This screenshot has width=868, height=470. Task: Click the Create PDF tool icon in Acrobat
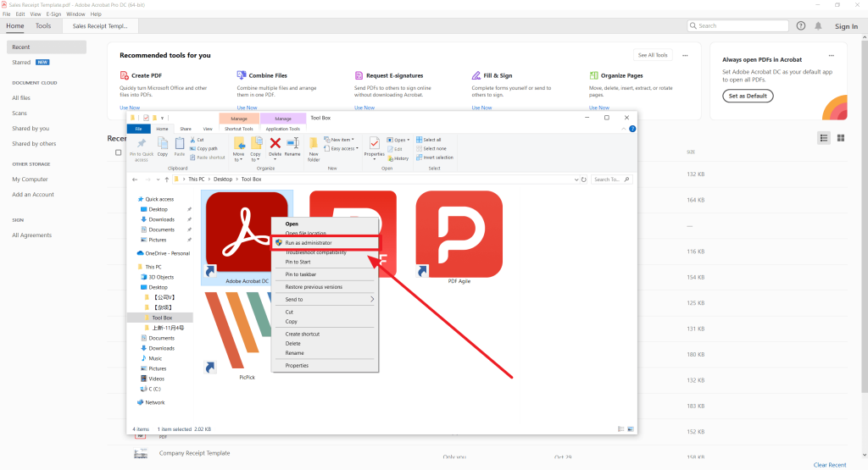124,75
